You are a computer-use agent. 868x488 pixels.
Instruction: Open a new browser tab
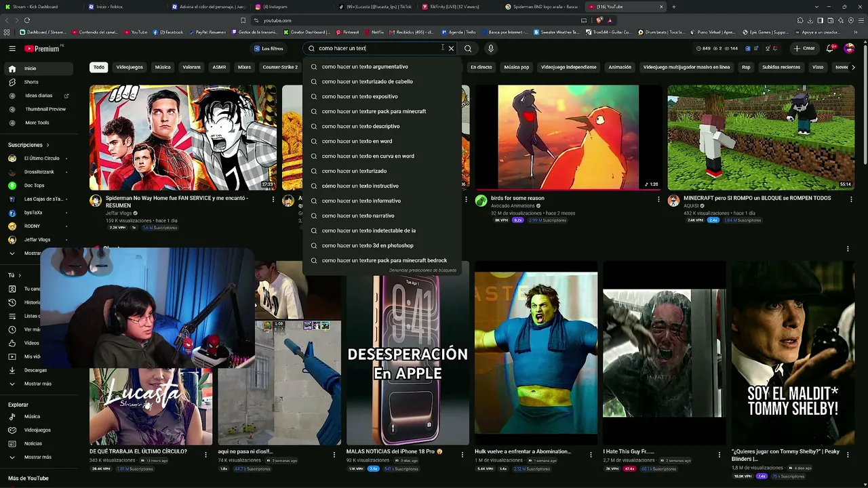coord(673,7)
